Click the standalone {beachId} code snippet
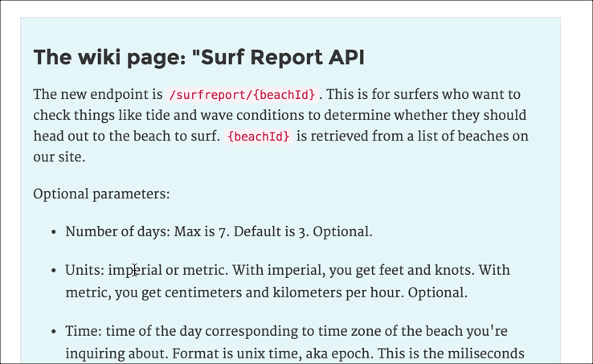The height and width of the screenshot is (364, 593). [x=259, y=137]
